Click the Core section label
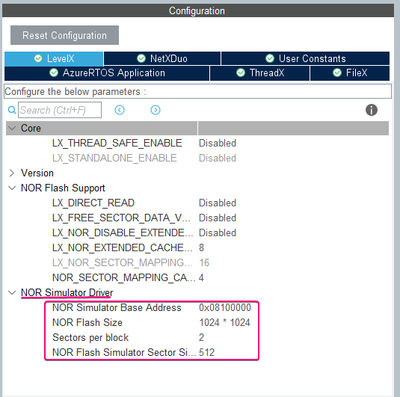 pyautogui.click(x=31, y=128)
